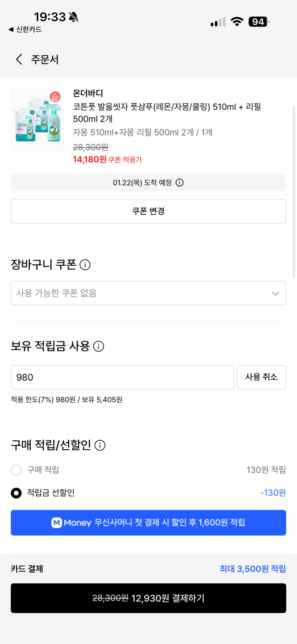Select the 구매 적립 radio option

(16, 470)
